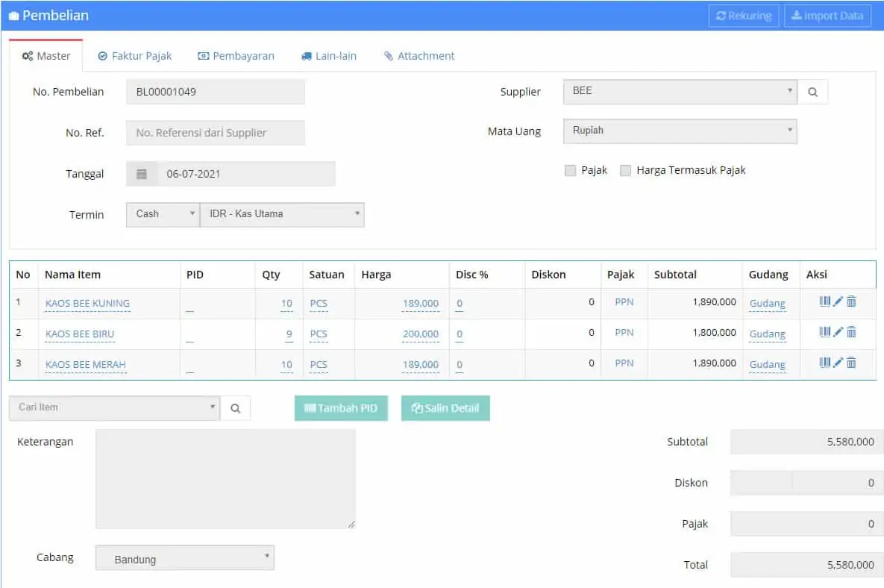Open the Mata Uang dropdown showing Rupiah
884x588 pixels.
point(680,131)
